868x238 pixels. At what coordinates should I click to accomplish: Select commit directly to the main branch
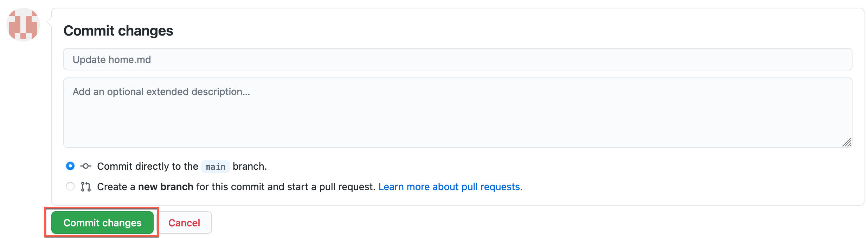point(70,166)
